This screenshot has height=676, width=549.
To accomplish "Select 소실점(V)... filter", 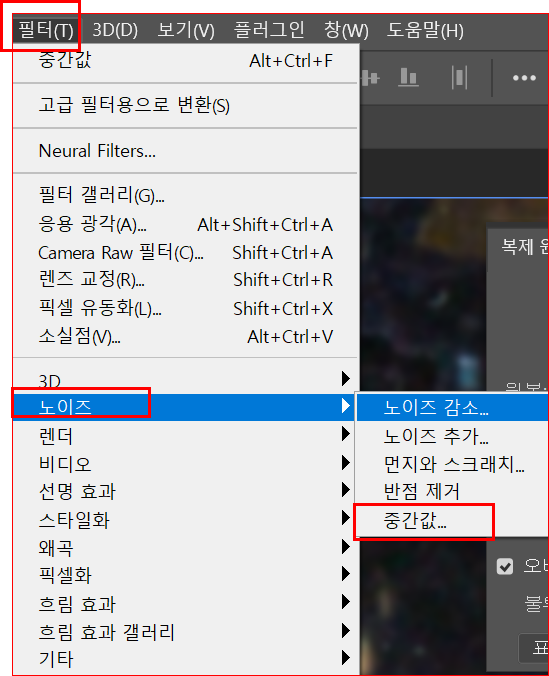I will coord(186,337).
